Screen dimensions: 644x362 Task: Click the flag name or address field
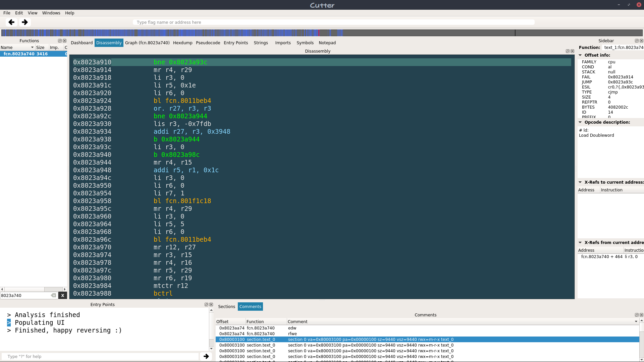[x=334, y=22]
